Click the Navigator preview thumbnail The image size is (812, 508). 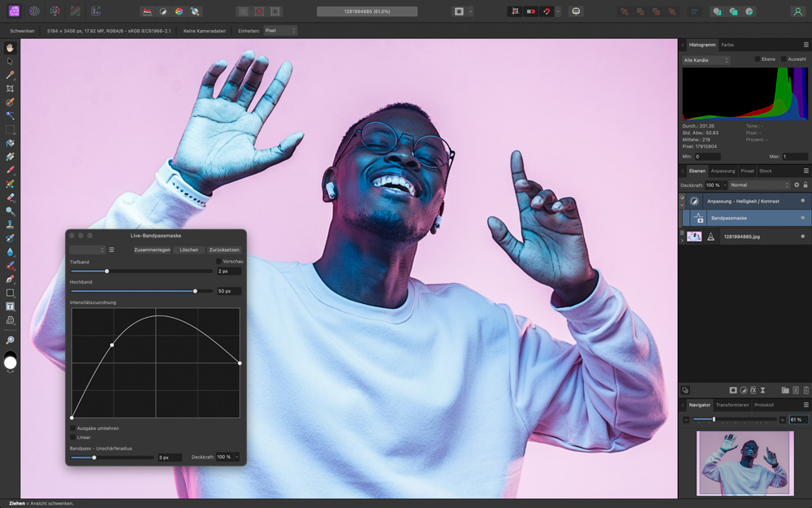[745, 462]
